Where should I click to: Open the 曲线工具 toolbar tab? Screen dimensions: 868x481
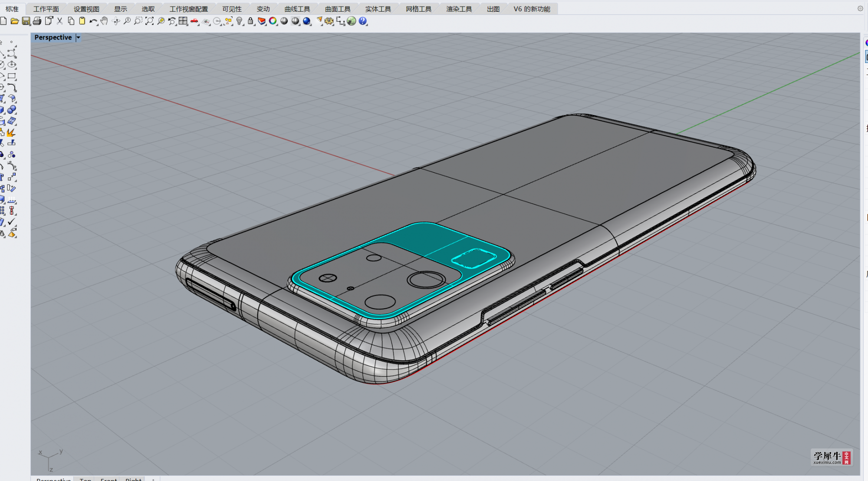point(297,9)
